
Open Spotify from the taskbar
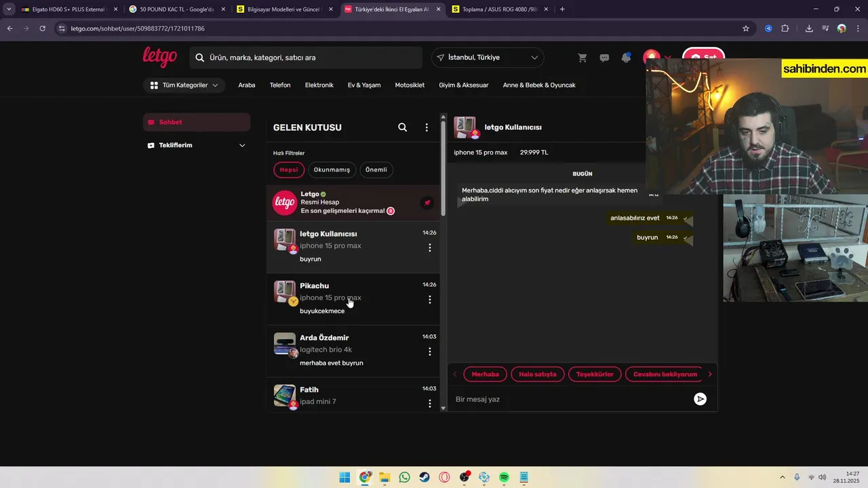click(505, 477)
